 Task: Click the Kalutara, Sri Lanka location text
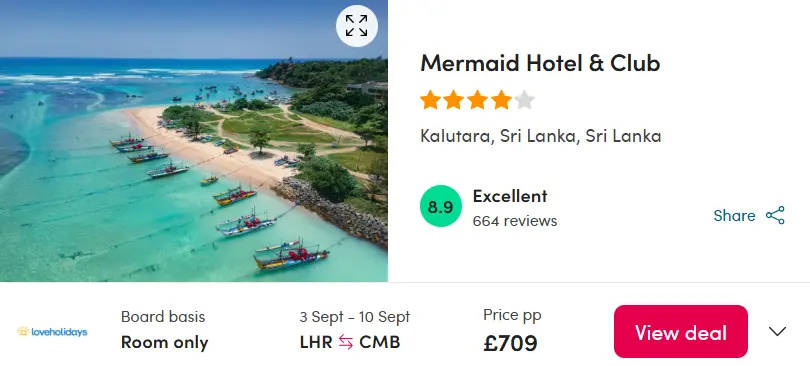click(540, 136)
